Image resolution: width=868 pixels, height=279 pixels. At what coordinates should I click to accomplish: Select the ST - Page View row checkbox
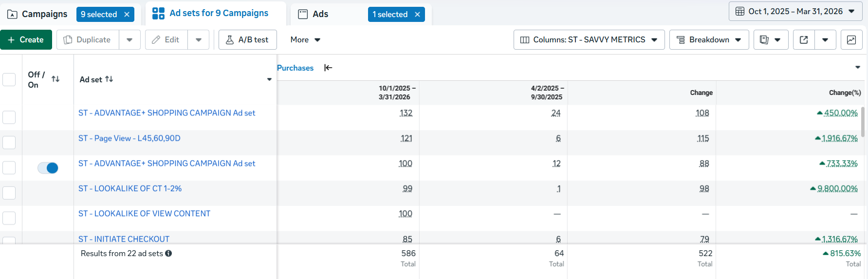pos(9,143)
